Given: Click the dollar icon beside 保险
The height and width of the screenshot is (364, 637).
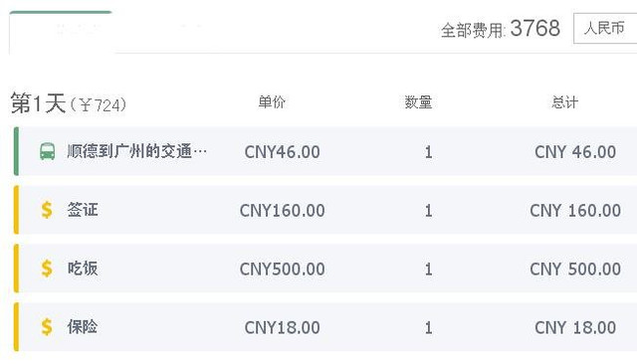Looking at the screenshot, I should pyautogui.click(x=47, y=326).
